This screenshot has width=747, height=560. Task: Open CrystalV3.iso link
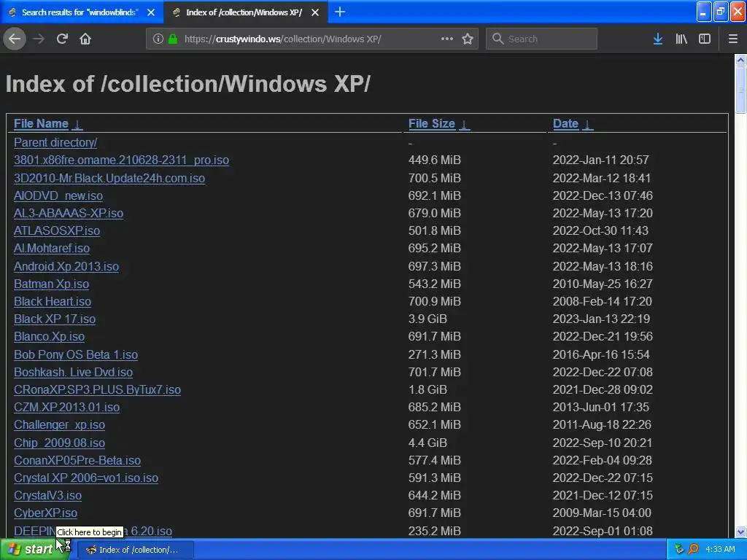coord(47,496)
